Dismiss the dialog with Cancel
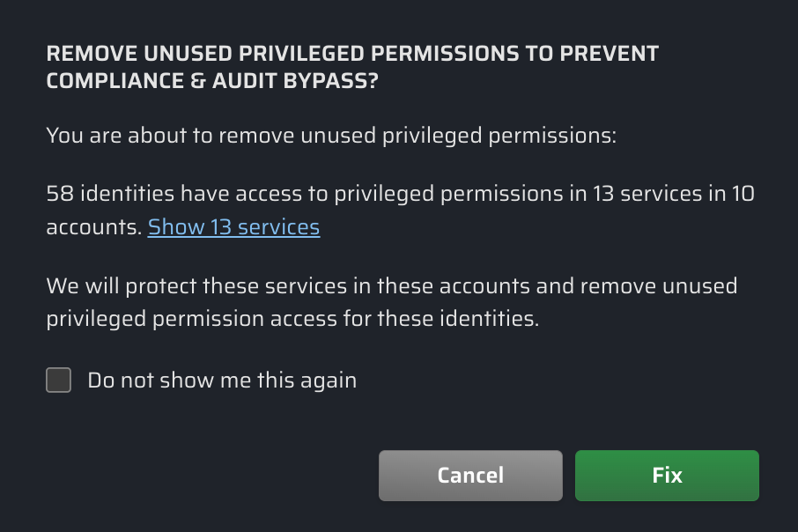Screen dimensions: 798x532 point(470,476)
